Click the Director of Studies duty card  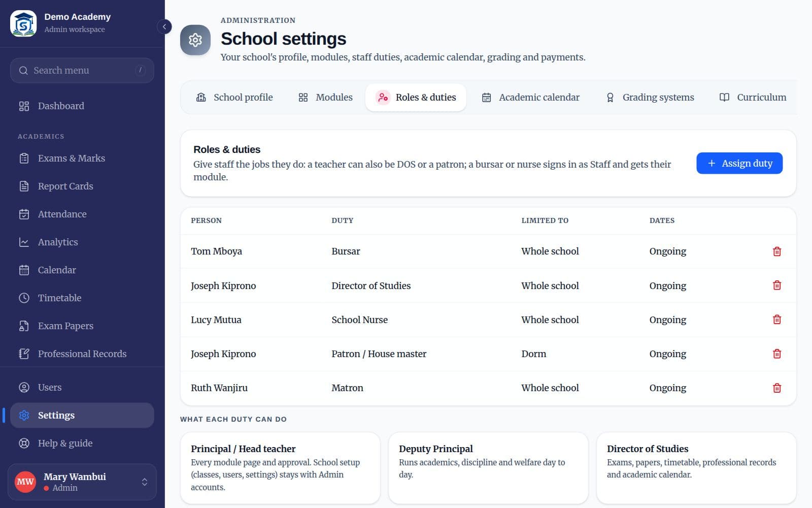696,468
